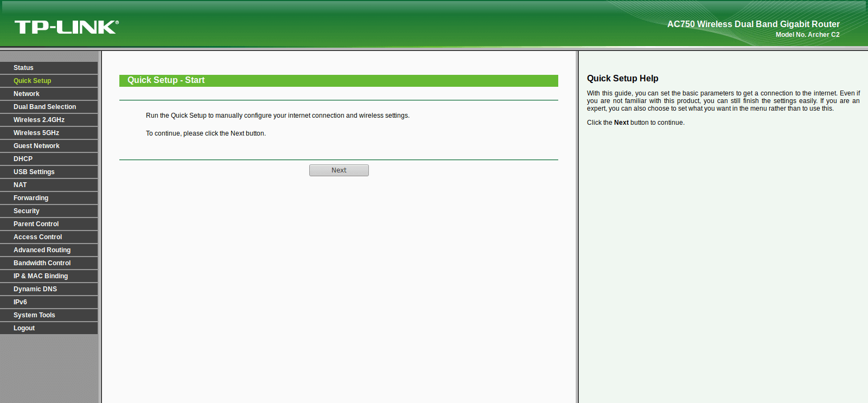
Task: Click the Next button
Action: click(339, 170)
